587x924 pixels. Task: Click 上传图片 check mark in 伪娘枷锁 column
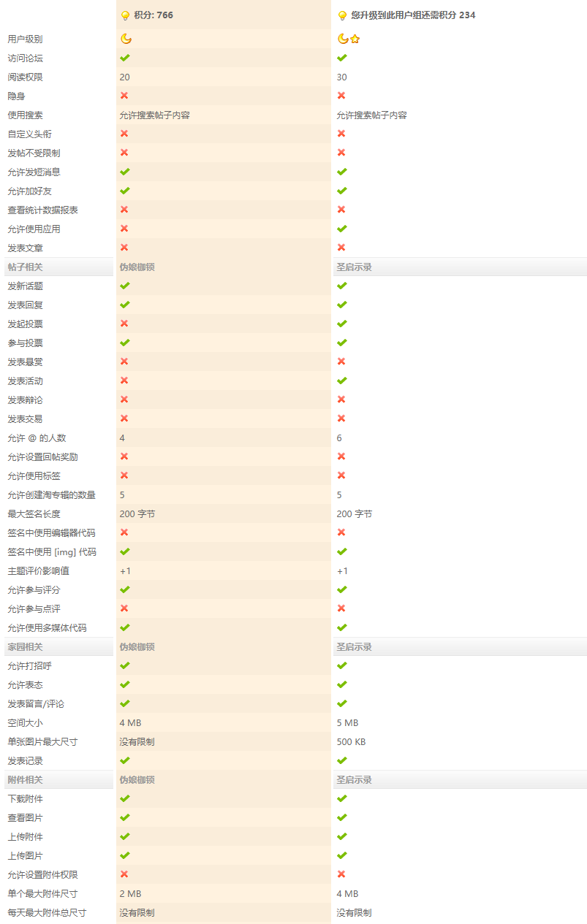coord(125,855)
